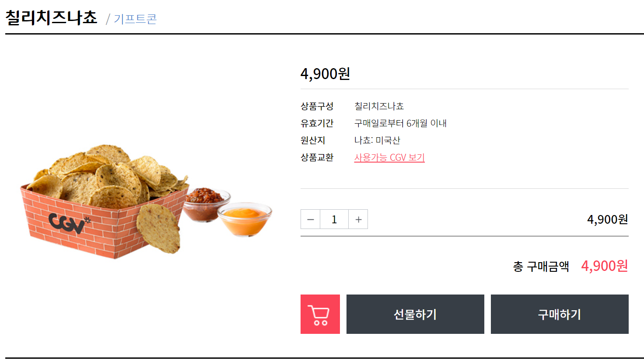Click the 칠리치즈나쵸 page title

51,17
